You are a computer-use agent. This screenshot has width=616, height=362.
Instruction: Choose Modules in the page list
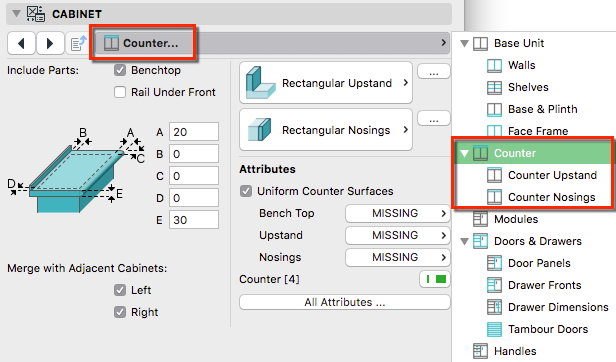coord(516,219)
